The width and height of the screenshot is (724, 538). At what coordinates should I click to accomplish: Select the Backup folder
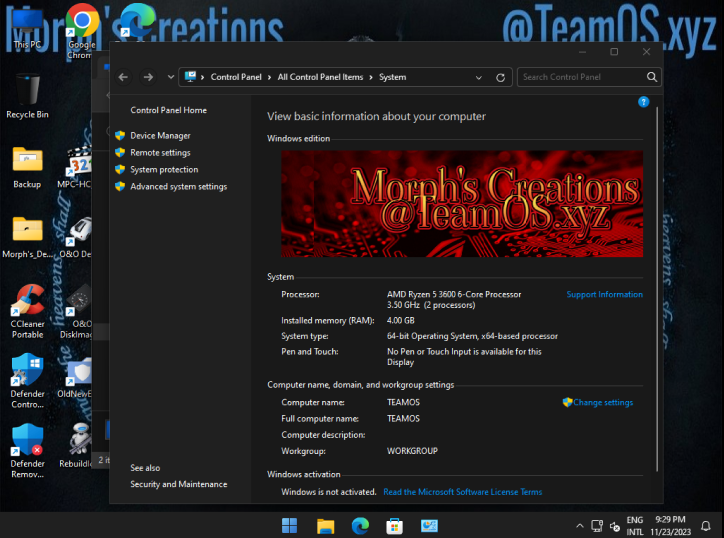27,168
